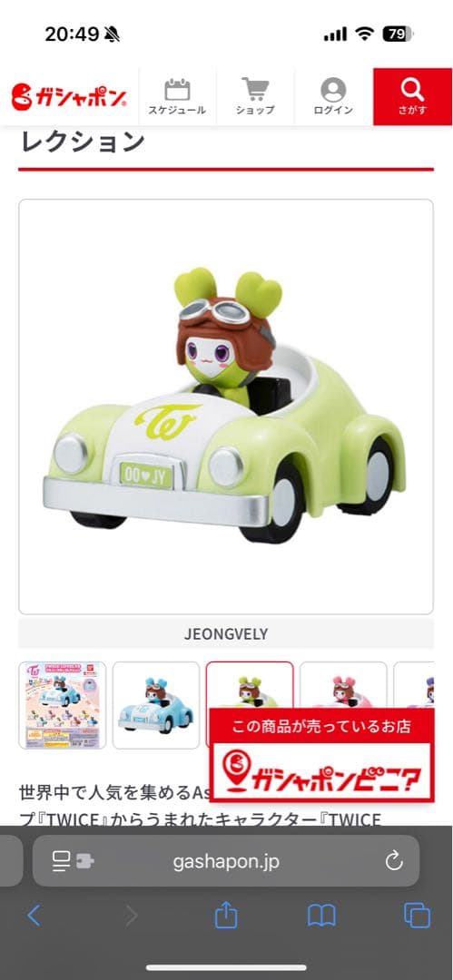The image size is (453, 980).
Task: Select the blue car thumbnail
Action: pos(156,705)
